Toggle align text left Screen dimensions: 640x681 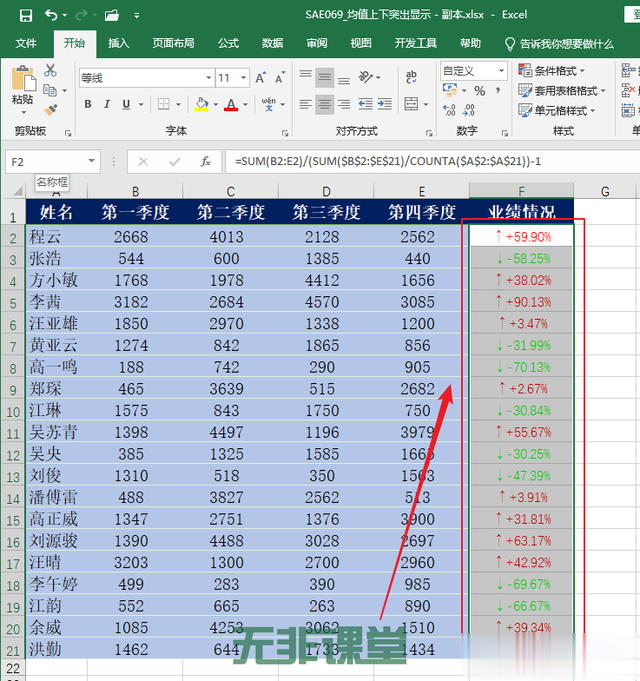click(305, 104)
